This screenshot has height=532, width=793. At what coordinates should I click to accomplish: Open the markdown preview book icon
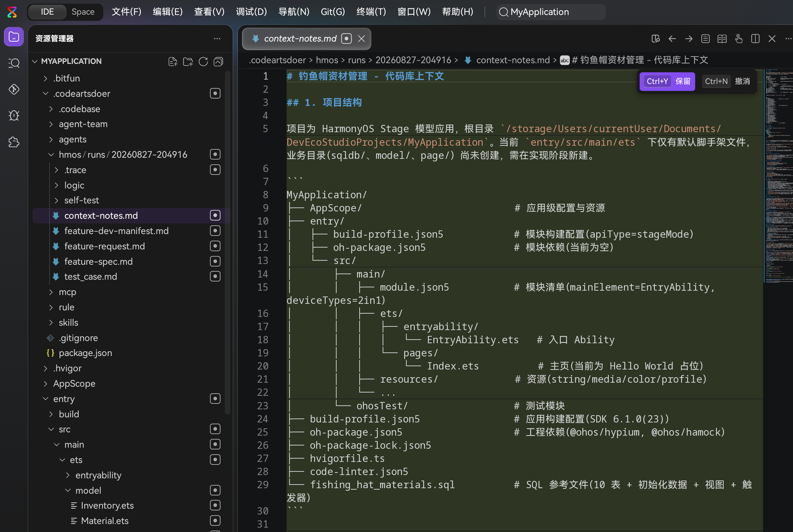(x=722, y=39)
